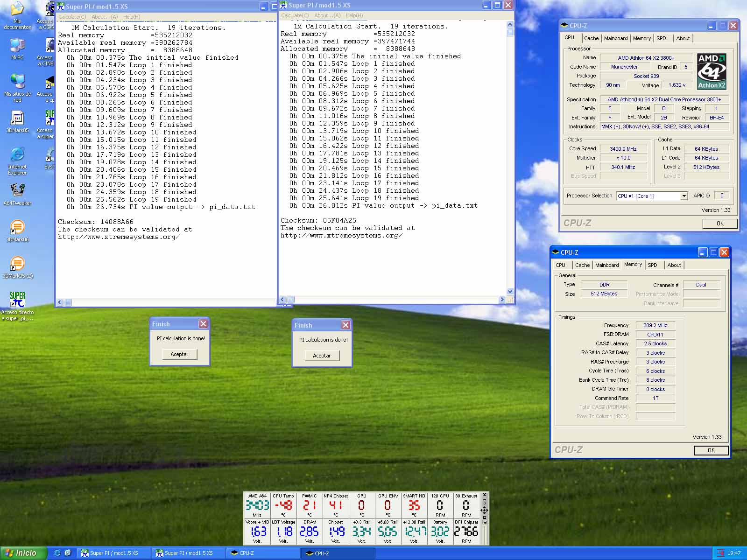The image size is (747, 560).
Task: Click the Code Name Manchester field
Action: pos(624,67)
